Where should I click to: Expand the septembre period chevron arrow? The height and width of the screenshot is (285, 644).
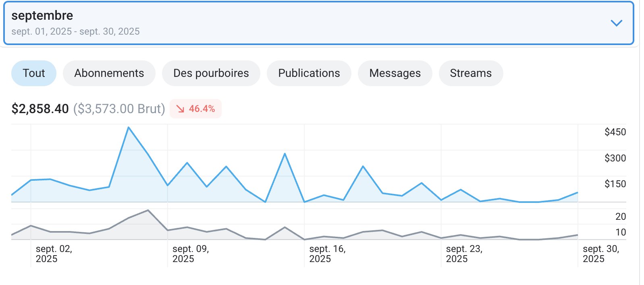(616, 23)
